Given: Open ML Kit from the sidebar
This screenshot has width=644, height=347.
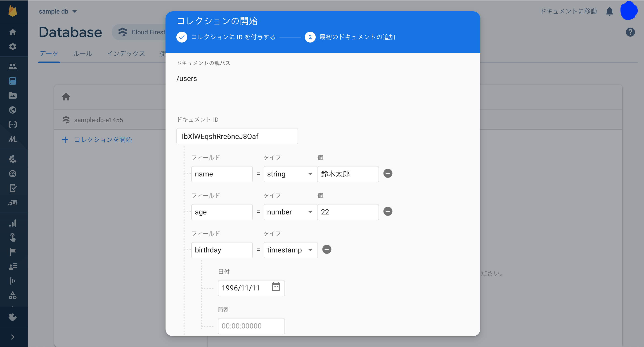Looking at the screenshot, I should click(x=13, y=139).
